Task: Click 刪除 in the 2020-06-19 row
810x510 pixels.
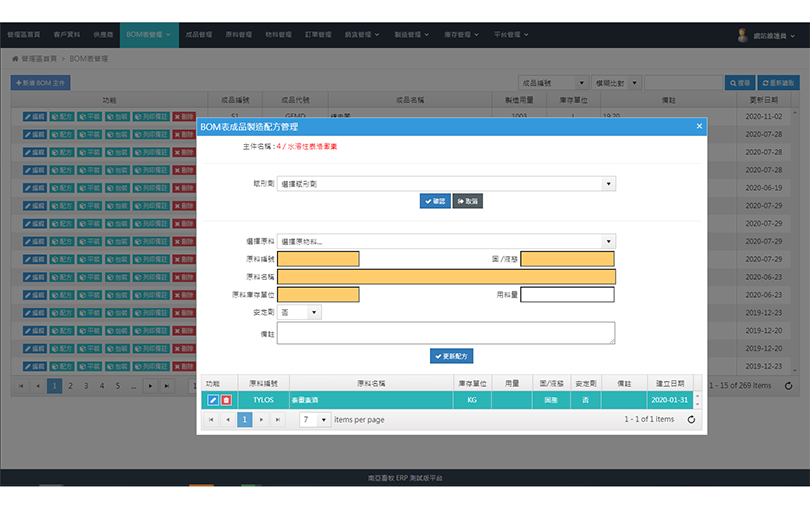Action: coord(184,188)
